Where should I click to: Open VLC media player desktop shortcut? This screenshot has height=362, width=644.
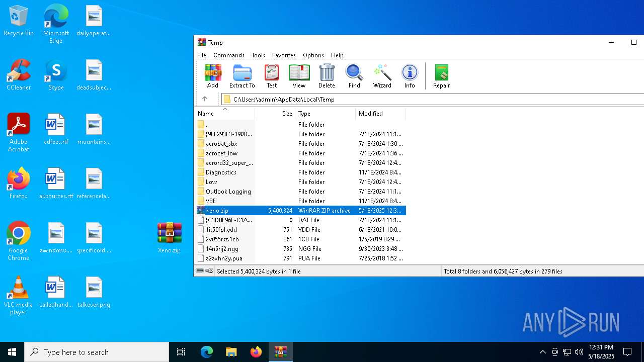19,296
